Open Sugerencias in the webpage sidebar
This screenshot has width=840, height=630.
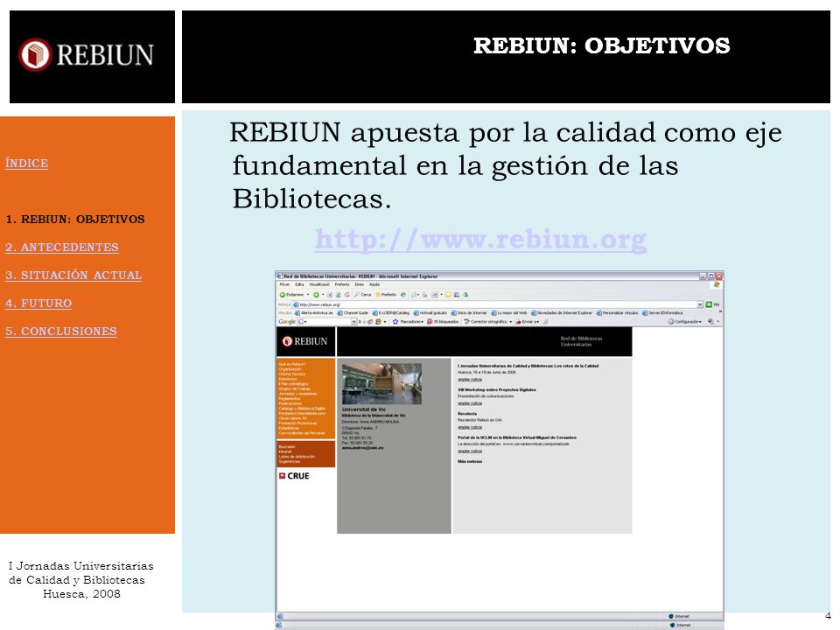(290, 462)
